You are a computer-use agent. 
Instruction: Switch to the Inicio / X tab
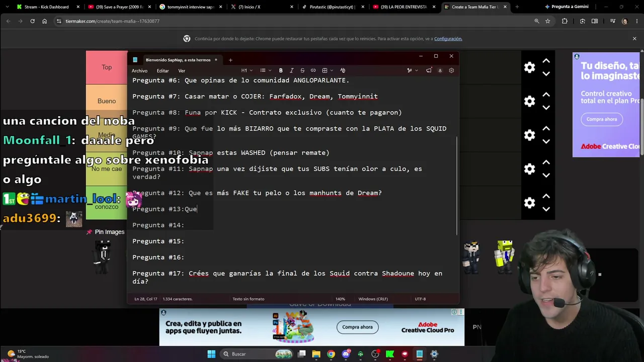click(263, 7)
